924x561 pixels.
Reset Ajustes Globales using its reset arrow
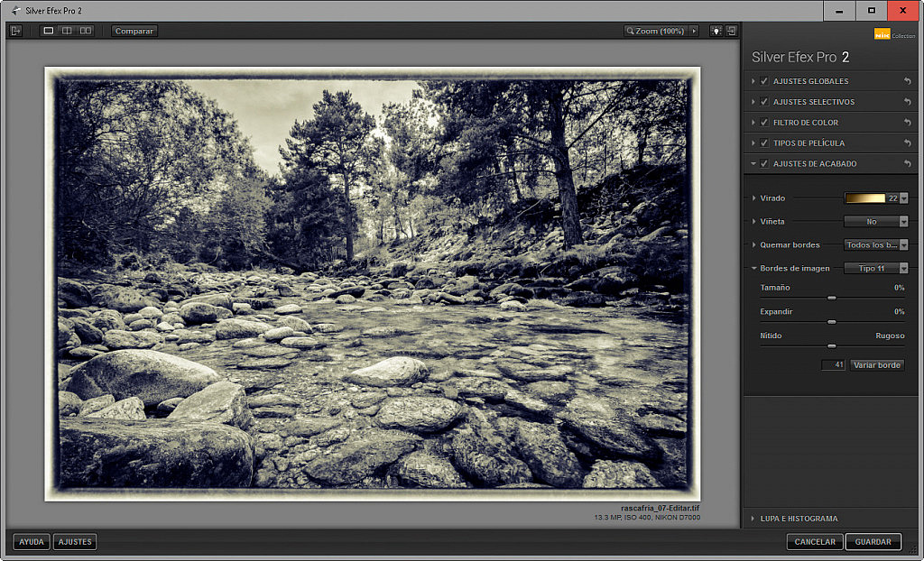coord(908,81)
